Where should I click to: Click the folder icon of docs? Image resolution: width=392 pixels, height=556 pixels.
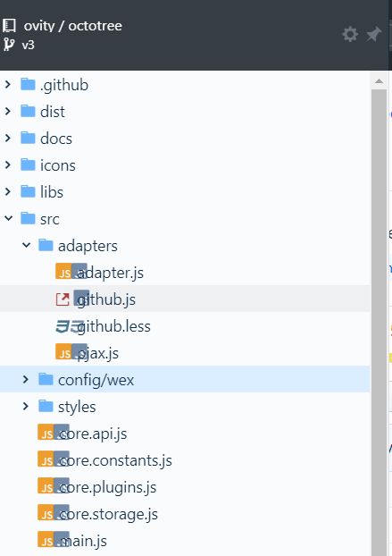tap(28, 138)
